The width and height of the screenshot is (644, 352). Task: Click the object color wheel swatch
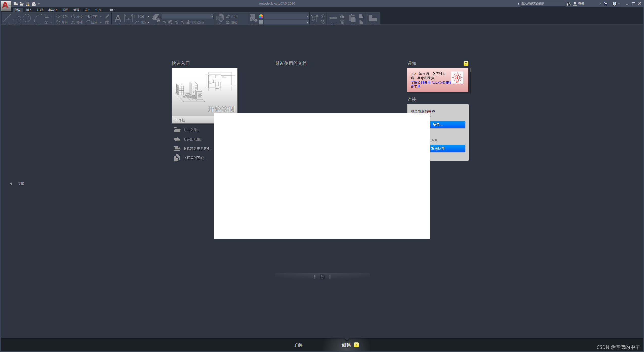coord(261,16)
